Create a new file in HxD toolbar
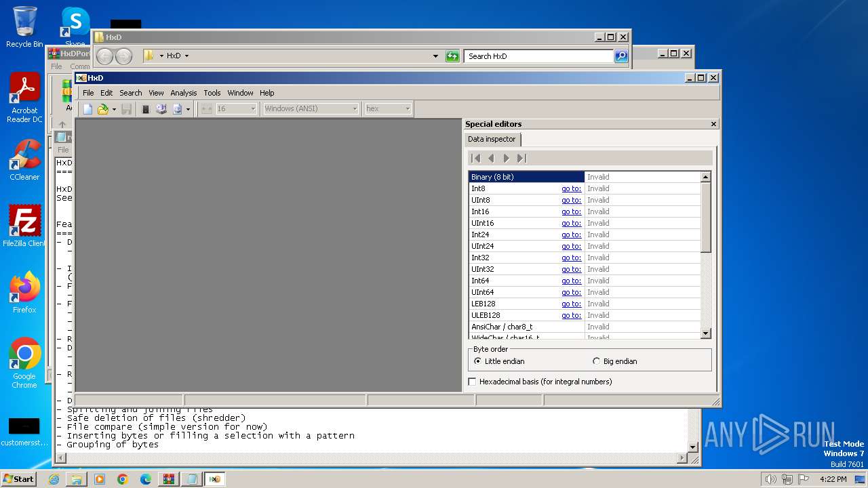 [87, 109]
